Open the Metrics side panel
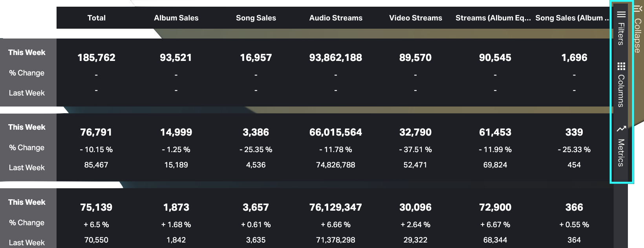 click(621, 147)
